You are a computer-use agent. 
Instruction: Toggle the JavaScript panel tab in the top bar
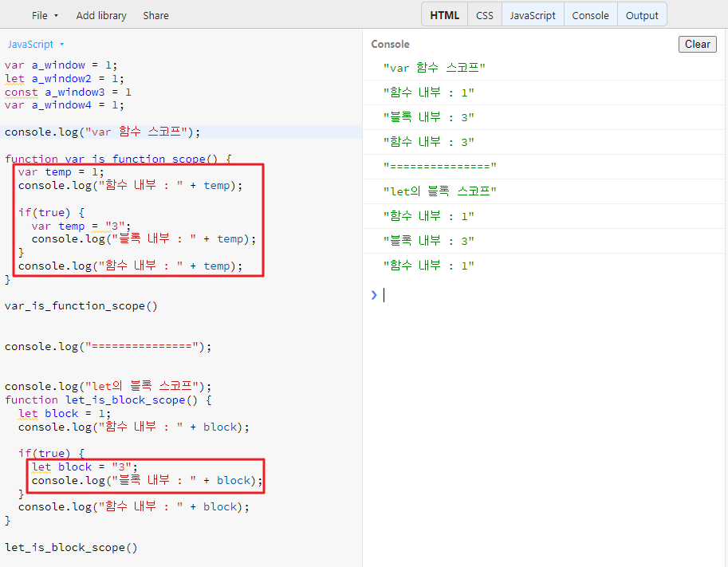pyautogui.click(x=533, y=15)
